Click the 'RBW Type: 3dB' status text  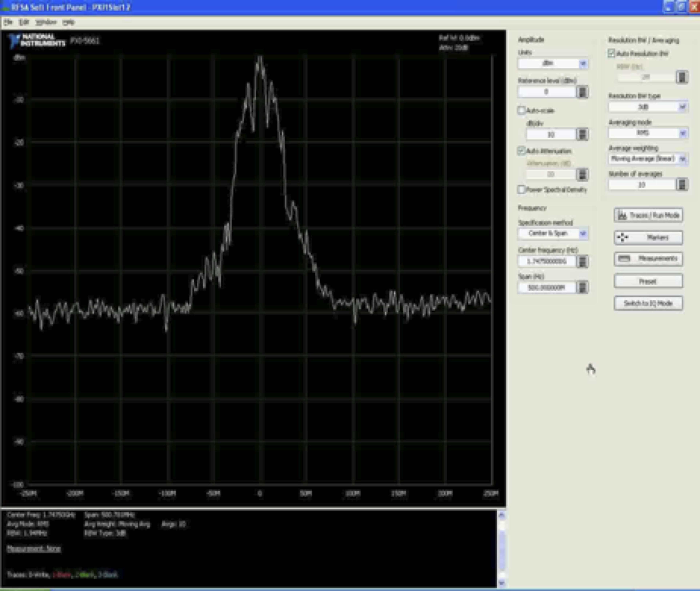[x=105, y=533]
